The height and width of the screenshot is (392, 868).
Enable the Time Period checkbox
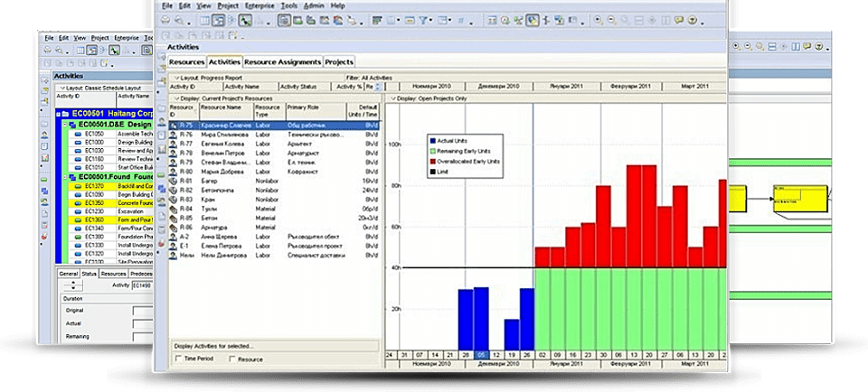(178, 359)
